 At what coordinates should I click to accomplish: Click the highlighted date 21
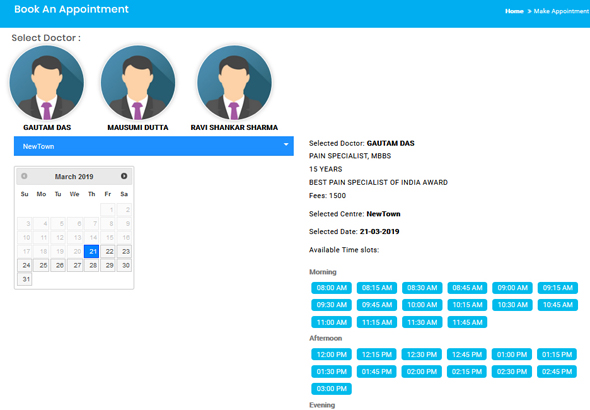[91, 251]
